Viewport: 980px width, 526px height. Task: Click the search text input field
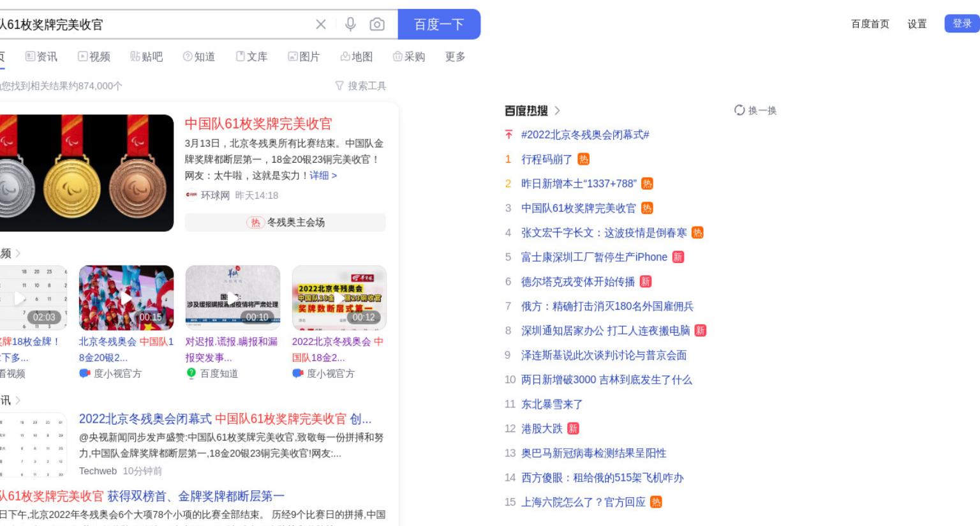pos(153,24)
